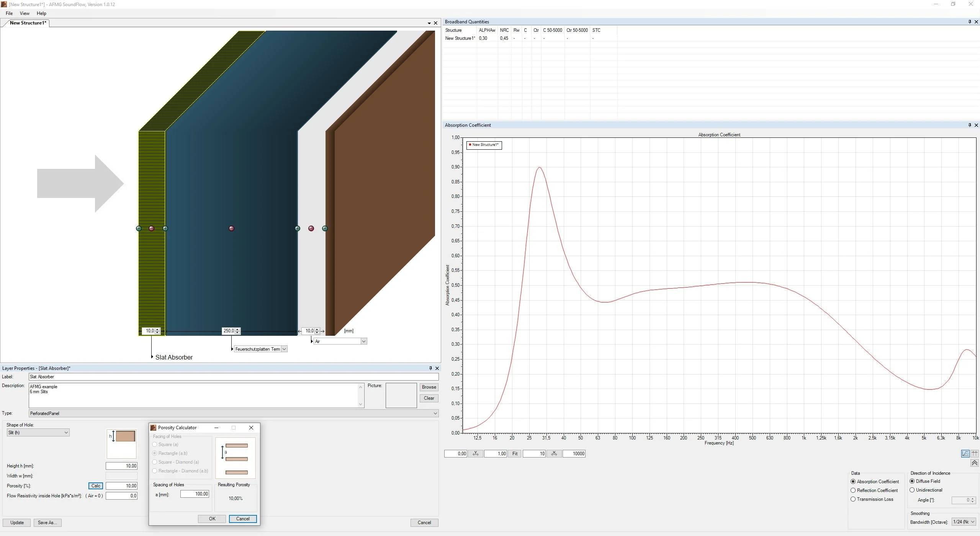Click the X-axis range arrows icon
The image size is (980, 536).
point(554,454)
